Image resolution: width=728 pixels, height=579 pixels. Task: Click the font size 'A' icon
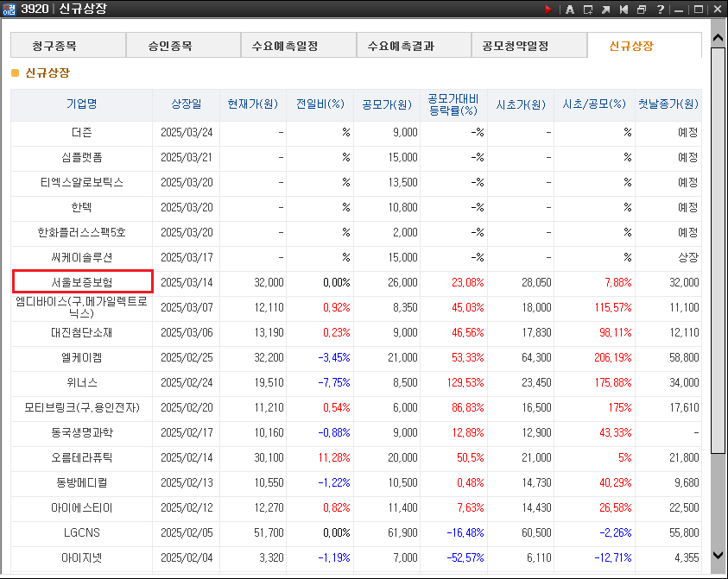point(570,9)
